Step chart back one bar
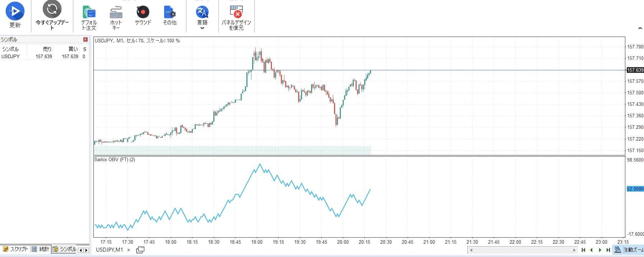Viewport: 644px width, 257px height. click(592, 250)
